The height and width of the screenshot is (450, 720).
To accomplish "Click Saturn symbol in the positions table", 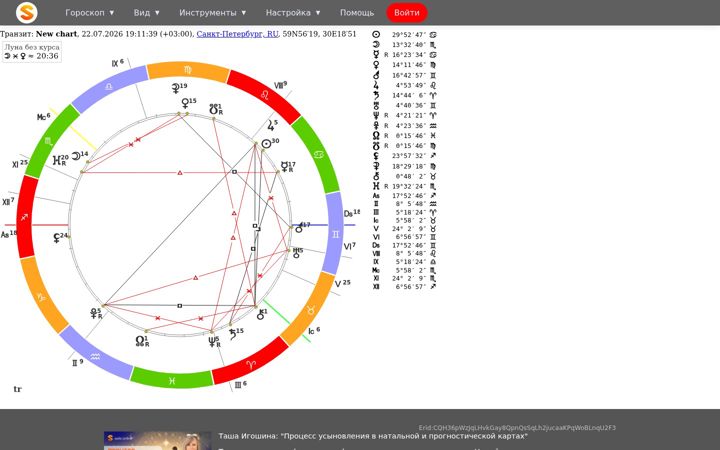I will [x=376, y=95].
